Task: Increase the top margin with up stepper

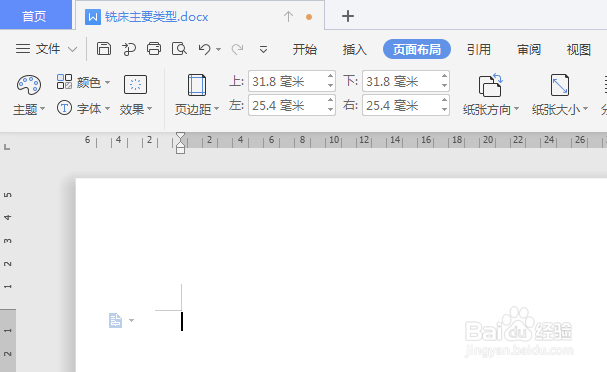Action: [x=330, y=76]
